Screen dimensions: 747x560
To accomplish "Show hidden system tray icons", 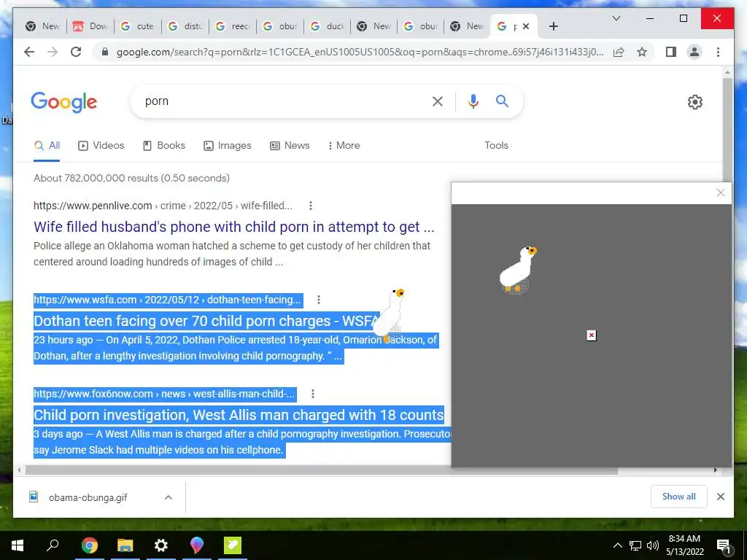I will click(x=617, y=545).
